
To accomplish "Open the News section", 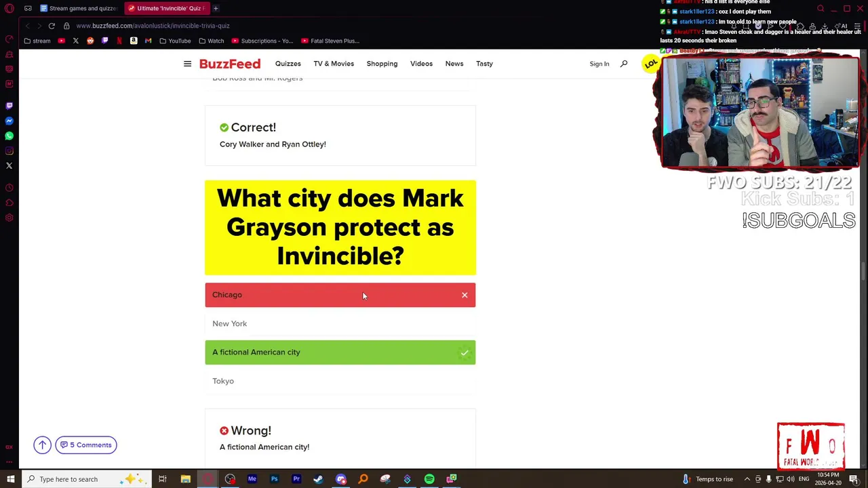I will (x=454, y=64).
